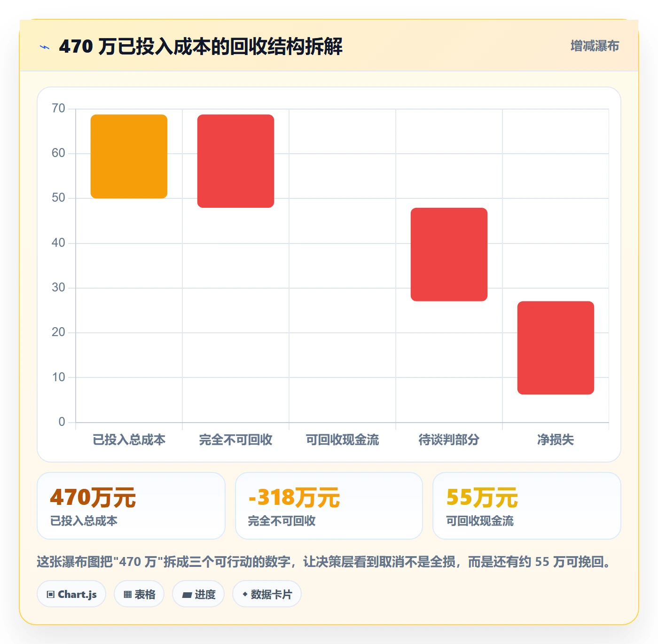Click the 可回收现金流 caption under 55万元

point(480,521)
